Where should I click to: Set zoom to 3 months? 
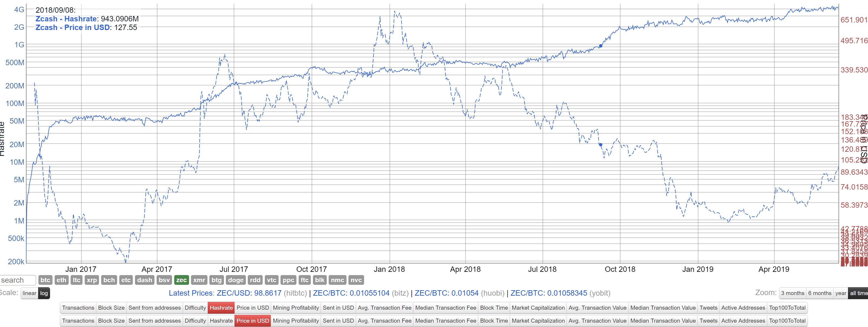[x=793, y=293]
